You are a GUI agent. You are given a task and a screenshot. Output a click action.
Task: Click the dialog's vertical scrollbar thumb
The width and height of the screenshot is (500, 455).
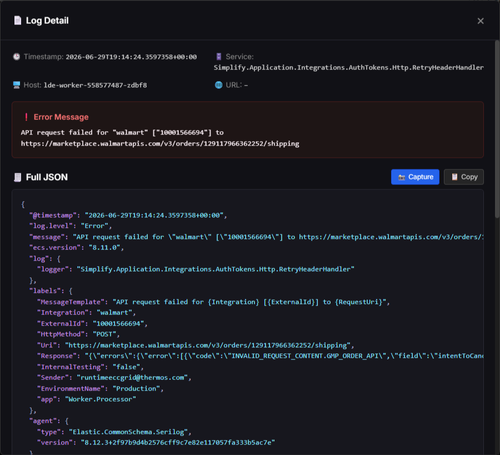497,129
